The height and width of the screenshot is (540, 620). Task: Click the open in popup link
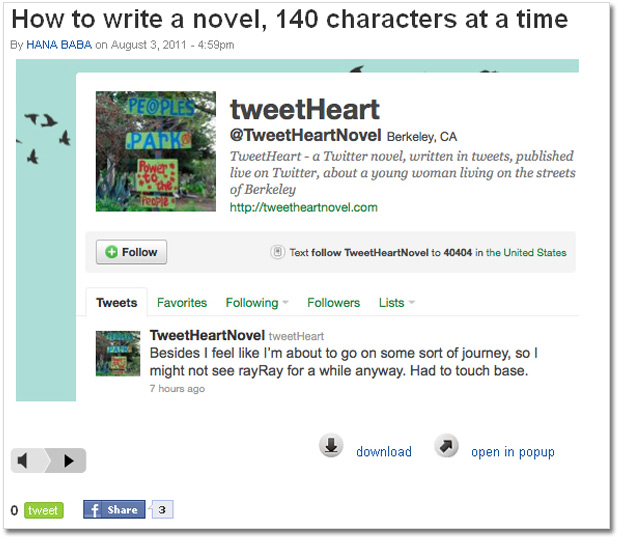(x=512, y=452)
